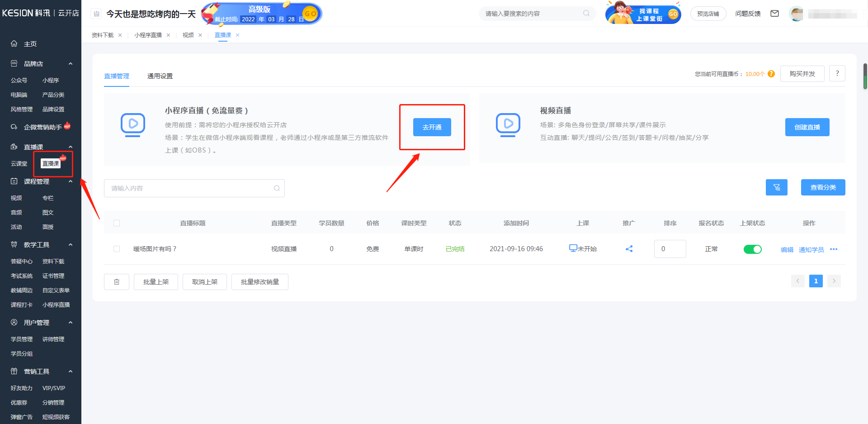
Task: Click the 排序 number input with 0
Action: [670, 249]
